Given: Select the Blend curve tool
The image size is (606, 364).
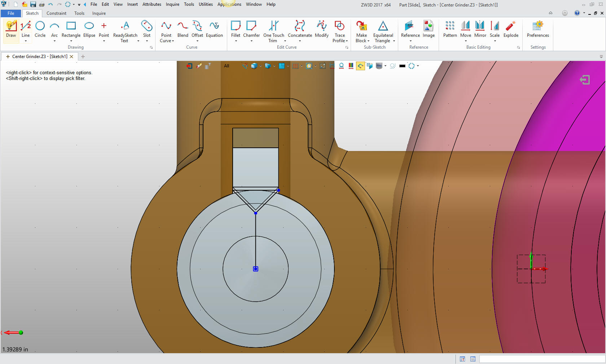Looking at the screenshot, I should pyautogui.click(x=183, y=30).
